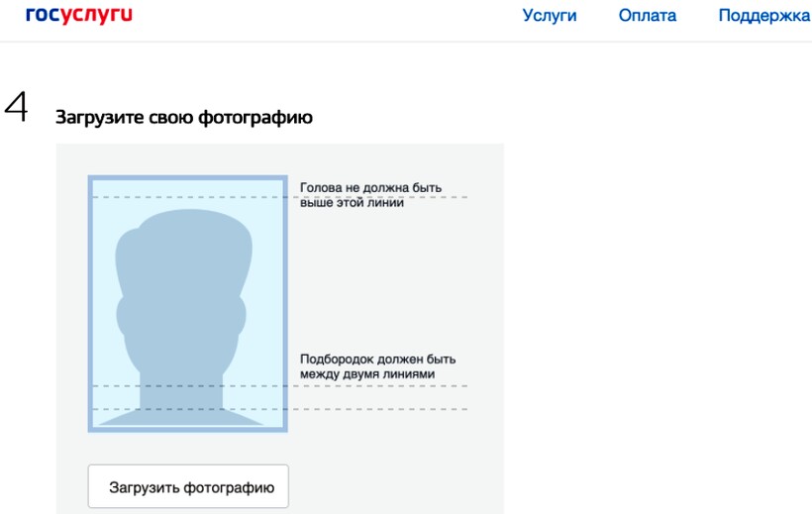Click the text about head line limit
The image size is (812, 514).
(x=369, y=194)
